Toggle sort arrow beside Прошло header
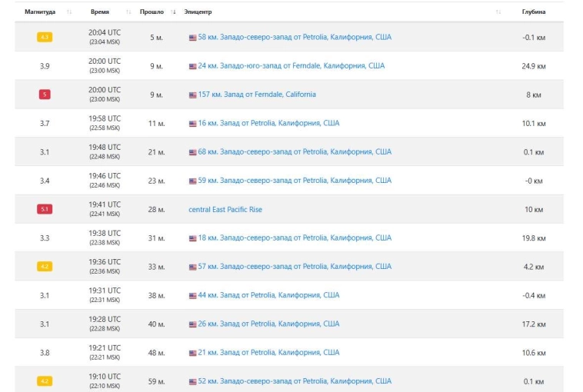The image size is (583, 392). click(174, 12)
